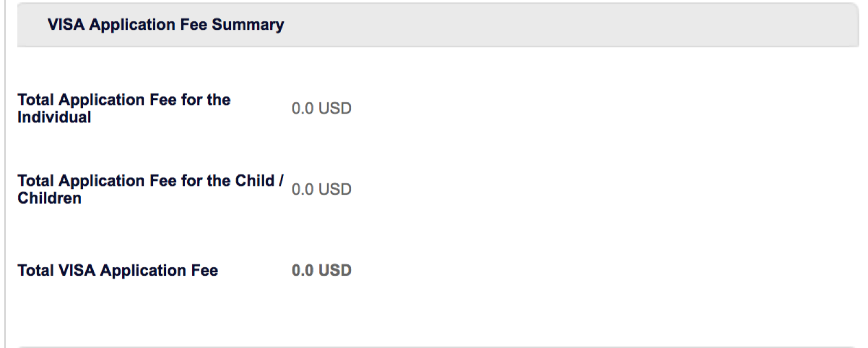This screenshot has width=868, height=348.
Task: Select the individual fee value 0.0 USD
Action: pyautogui.click(x=322, y=109)
